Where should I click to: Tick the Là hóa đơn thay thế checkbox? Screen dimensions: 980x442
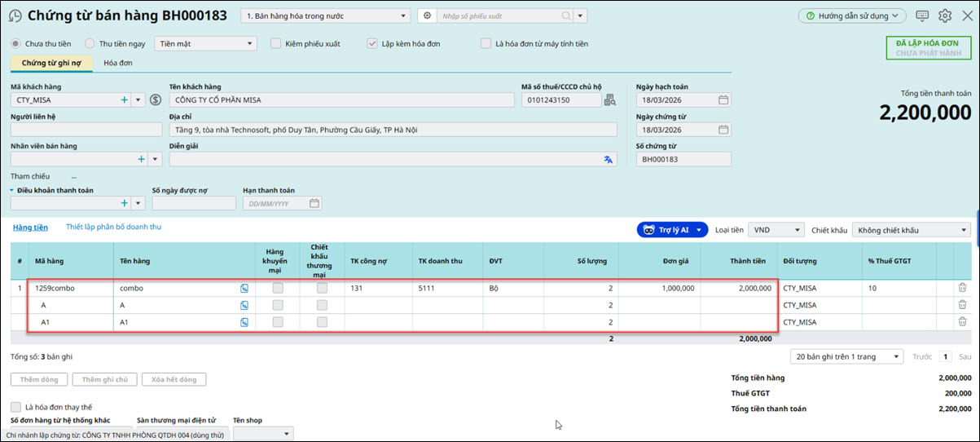(16, 406)
